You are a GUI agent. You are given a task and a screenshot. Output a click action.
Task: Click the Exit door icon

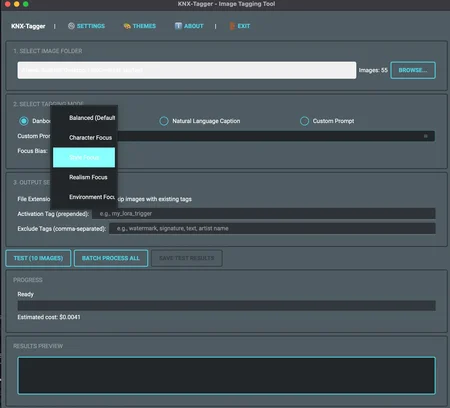click(232, 26)
